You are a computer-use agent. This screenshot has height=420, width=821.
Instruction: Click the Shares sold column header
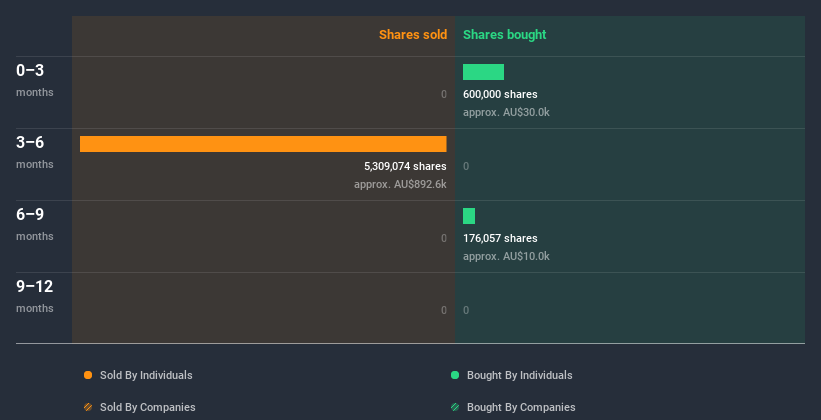pyautogui.click(x=413, y=35)
